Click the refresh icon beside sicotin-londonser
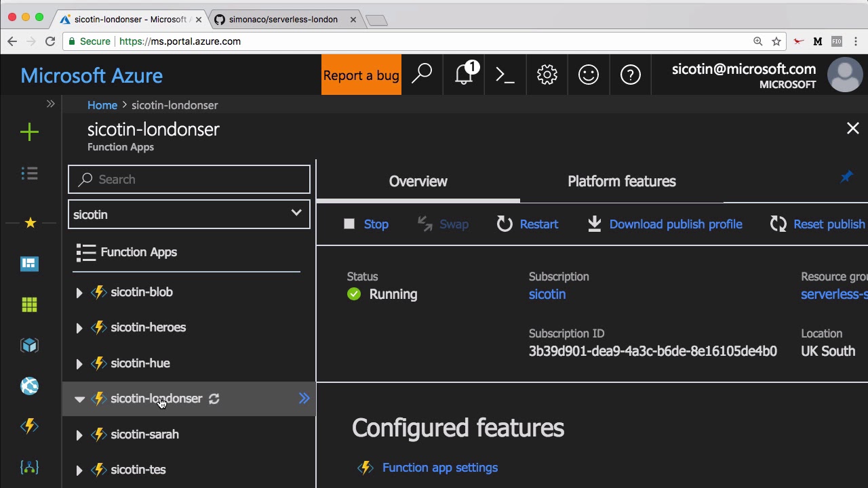The height and width of the screenshot is (488, 868). [214, 399]
